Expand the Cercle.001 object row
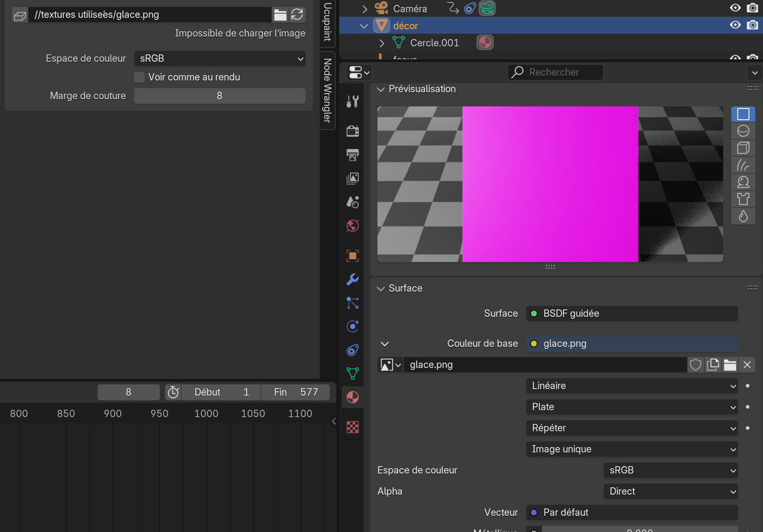This screenshot has height=532, width=763. (382, 43)
